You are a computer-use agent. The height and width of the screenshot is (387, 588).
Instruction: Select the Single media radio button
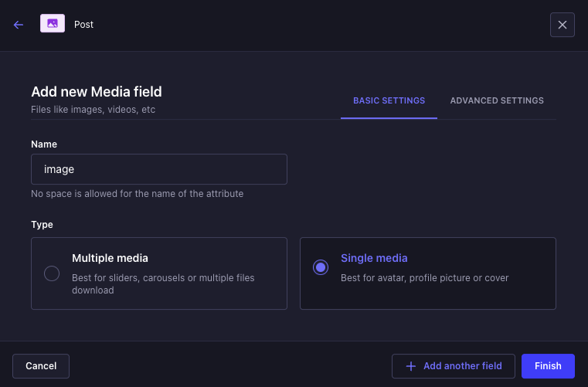(x=321, y=267)
